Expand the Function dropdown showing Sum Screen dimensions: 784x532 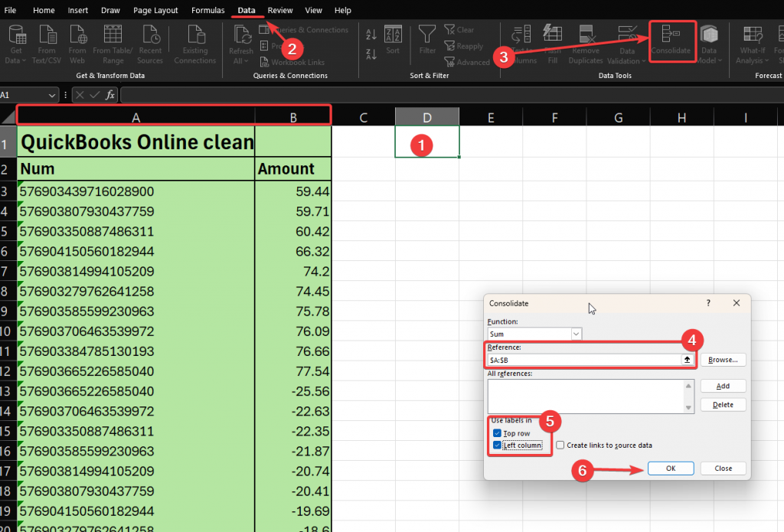pyautogui.click(x=576, y=335)
